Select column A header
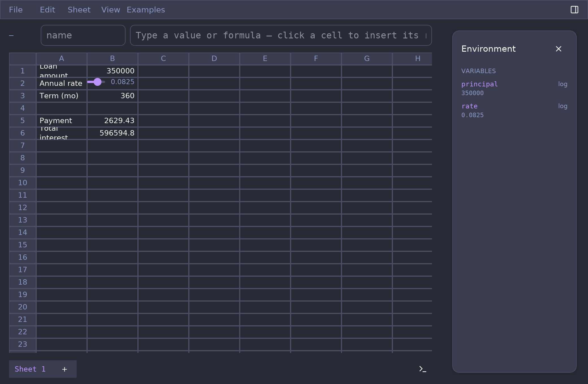The height and width of the screenshot is (384, 588). [62, 59]
